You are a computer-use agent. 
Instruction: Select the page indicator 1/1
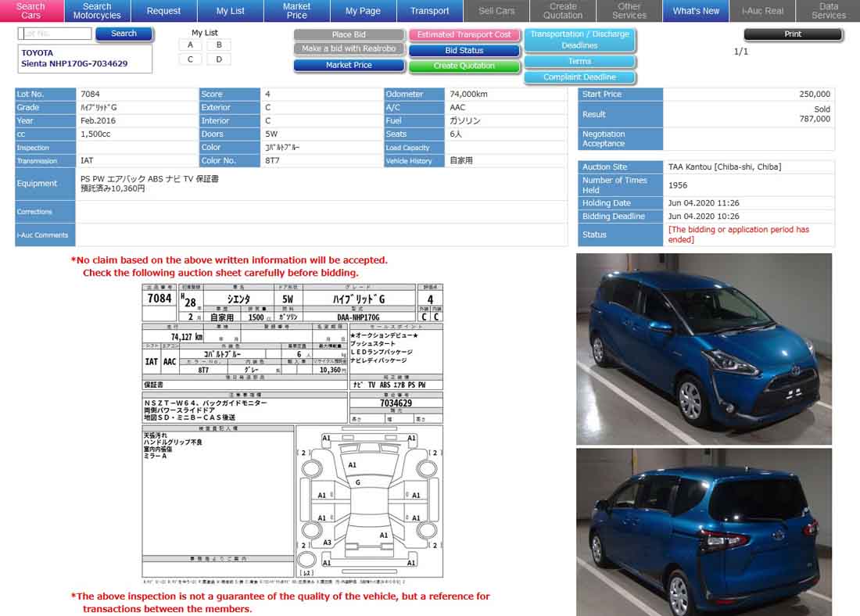[x=741, y=52]
